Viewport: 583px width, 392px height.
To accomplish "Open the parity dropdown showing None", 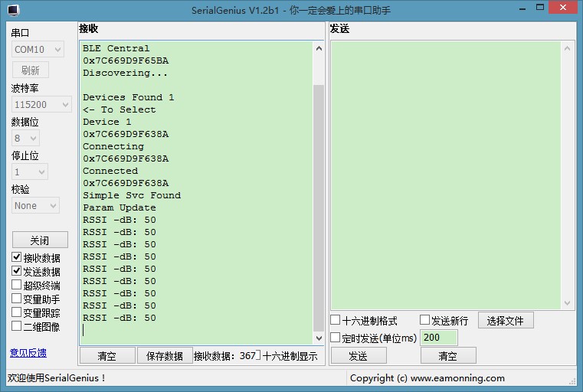I will (35, 205).
